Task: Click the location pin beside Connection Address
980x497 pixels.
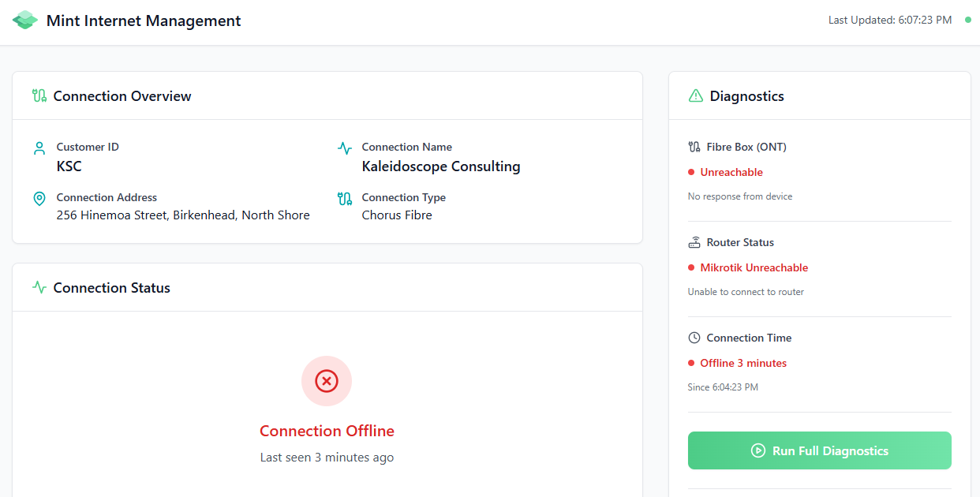Action: pos(39,198)
